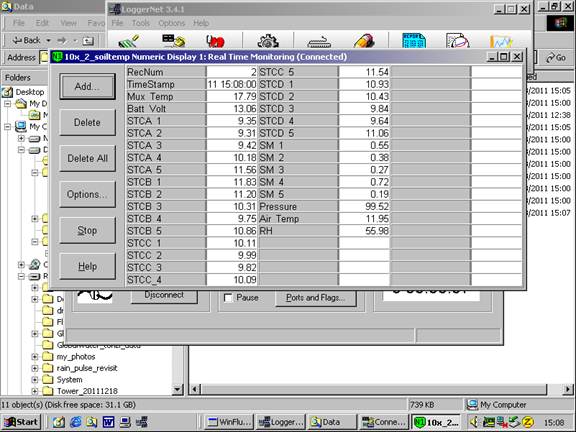Open the Help menu in LoggerNet
Image resolution: width=576 pixels, height=432 pixels.
(x=201, y=23)
